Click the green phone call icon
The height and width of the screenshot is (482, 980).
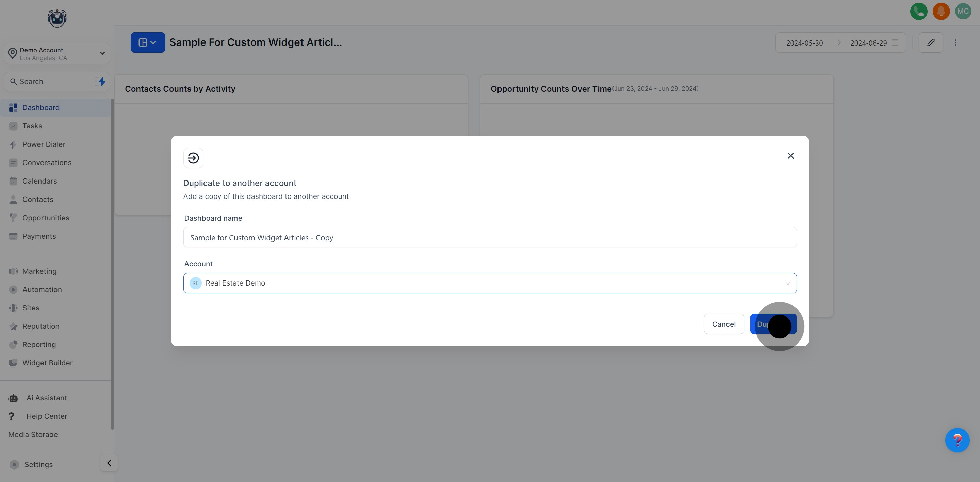(918, 12)
